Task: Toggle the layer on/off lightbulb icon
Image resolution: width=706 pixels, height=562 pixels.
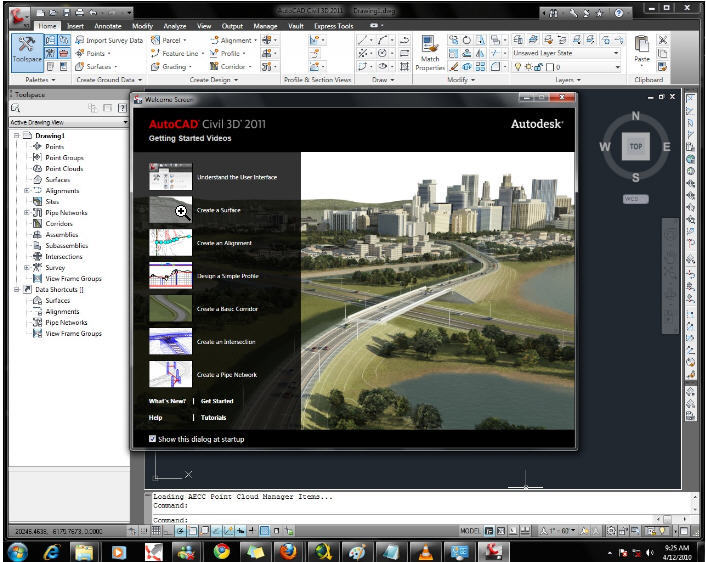Action: click(518, 67)
